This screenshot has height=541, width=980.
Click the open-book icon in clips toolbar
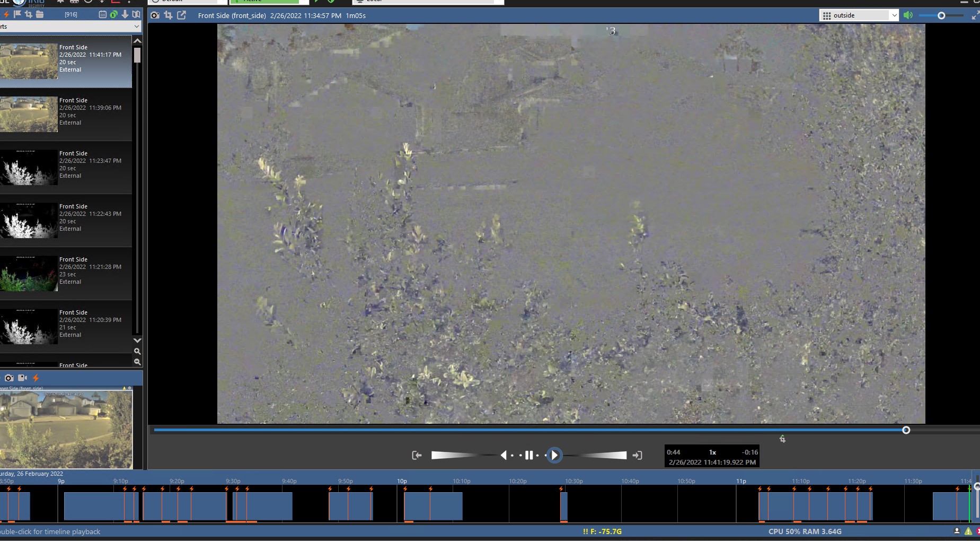point(136,14)
